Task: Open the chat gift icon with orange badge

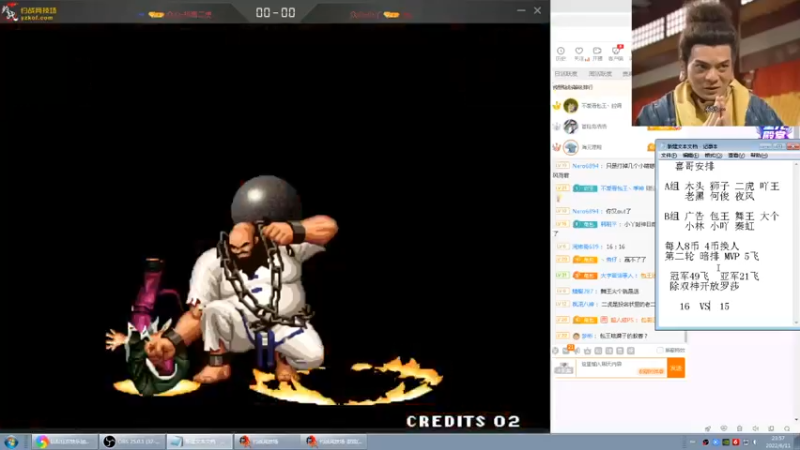Action: pyautogui.click(x=567, y=350)
